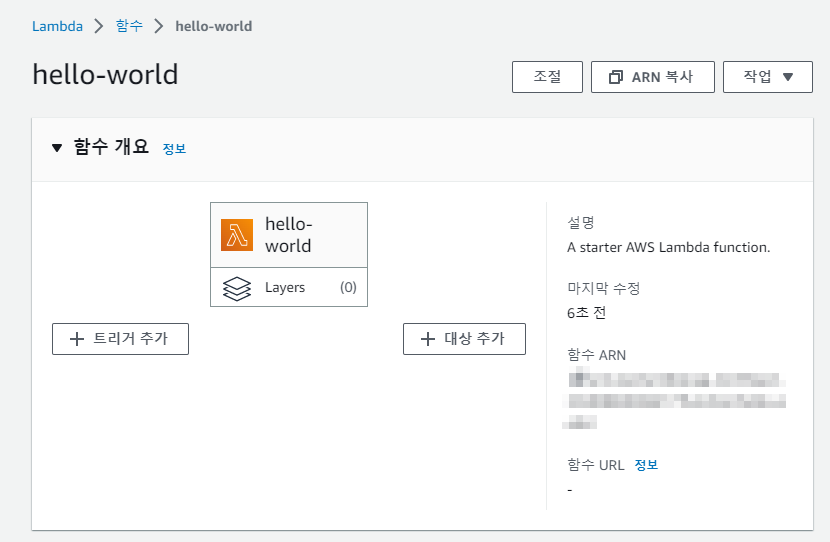Click the Layers stack icon
The width and height of the screenshot is (830, 542).
[x=237, y=288]
